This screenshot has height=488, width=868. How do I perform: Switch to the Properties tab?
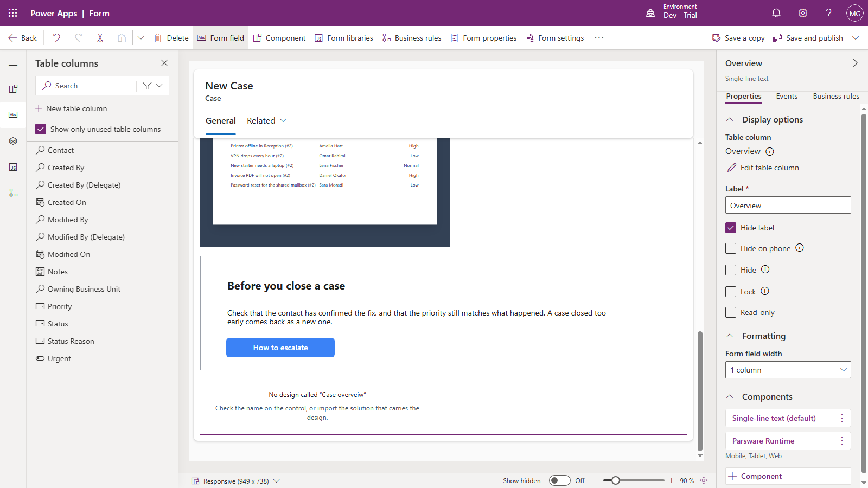pos(744,96)
